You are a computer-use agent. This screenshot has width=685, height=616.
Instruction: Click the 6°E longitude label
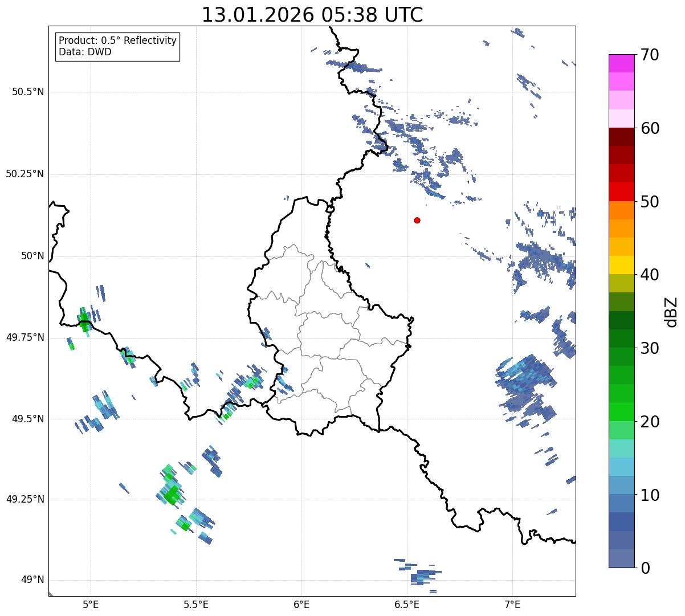tap(301, 605)
